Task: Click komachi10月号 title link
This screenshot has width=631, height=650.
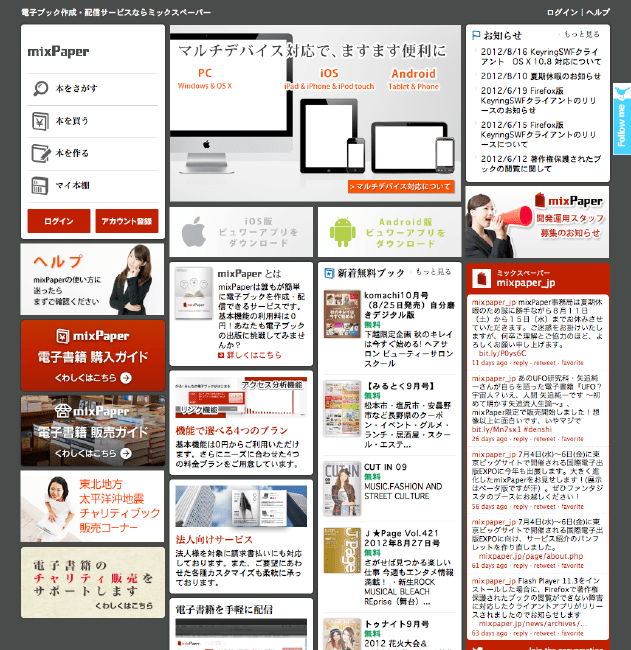Action: click(x=409, y=305)
